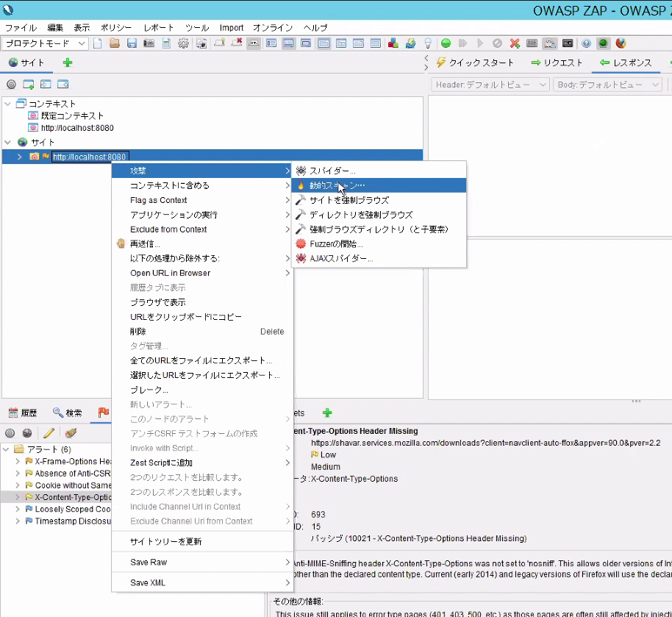
Task: Collapse the アラート (6) folder
Action: point(6,449)
